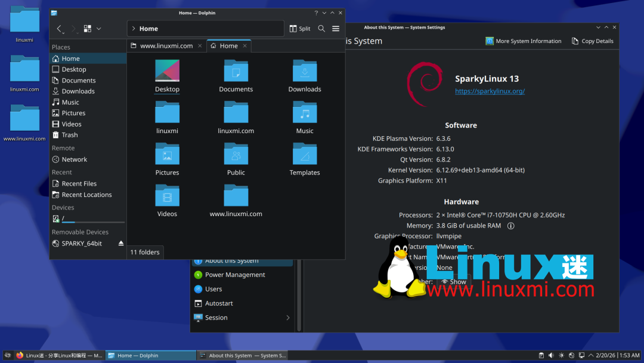This screenshot has width=644, height=363.
Task: Click the back navigation arrow in Dolphin
Action: [58, 28]
